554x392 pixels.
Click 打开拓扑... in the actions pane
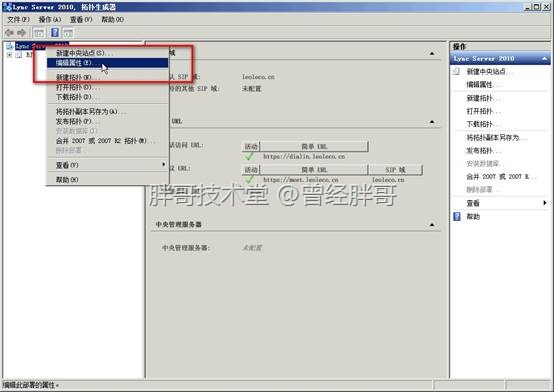click(483, 111)
